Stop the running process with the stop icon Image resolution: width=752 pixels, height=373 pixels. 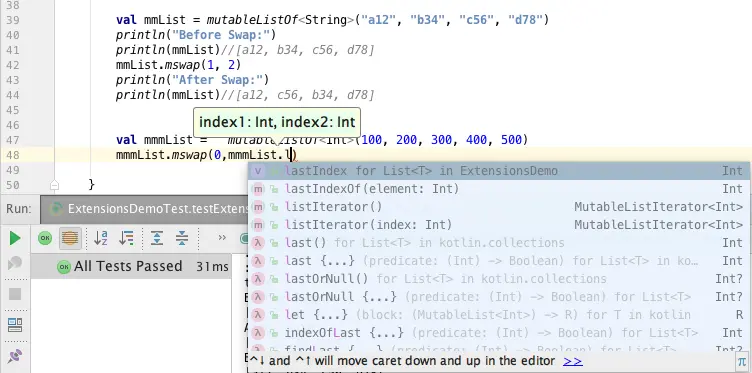tap(15, 293)
